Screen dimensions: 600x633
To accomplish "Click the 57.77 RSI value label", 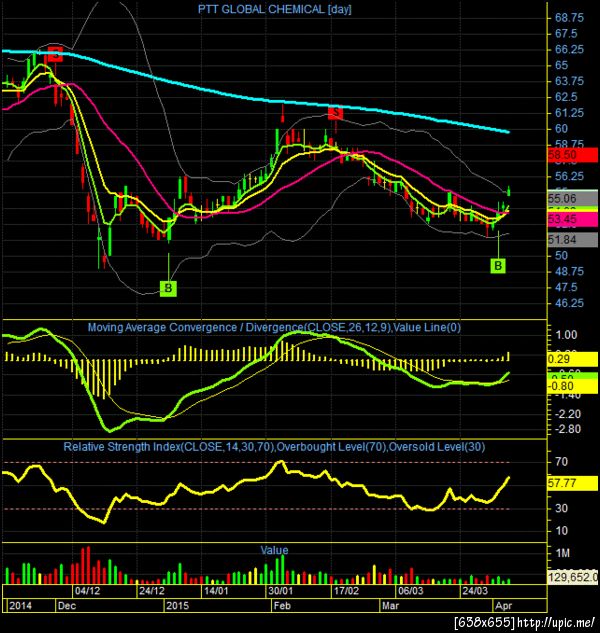I will [573, 483].
